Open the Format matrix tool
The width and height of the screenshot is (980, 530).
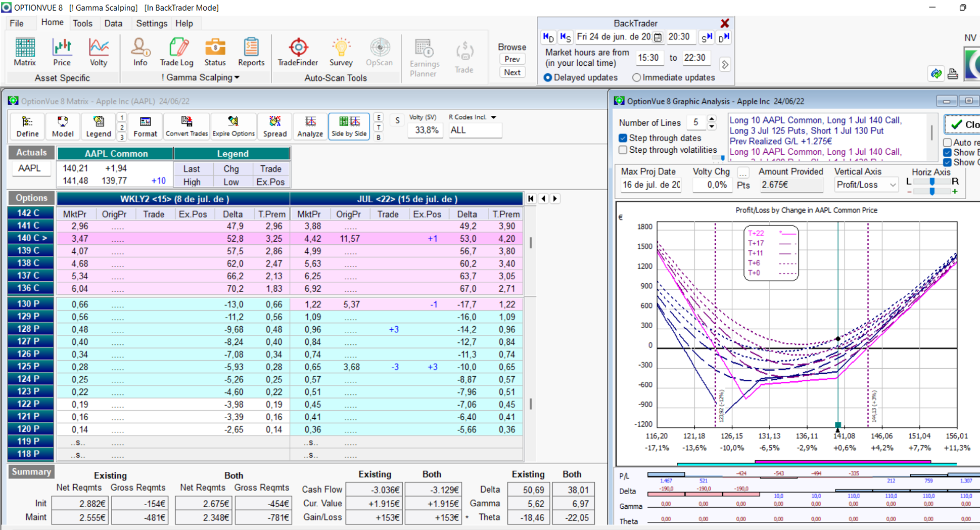[x=145, y=126]
